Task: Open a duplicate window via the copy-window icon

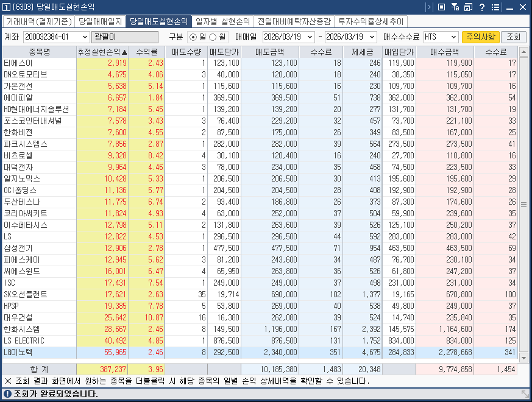Action: (x=468, y=7)
